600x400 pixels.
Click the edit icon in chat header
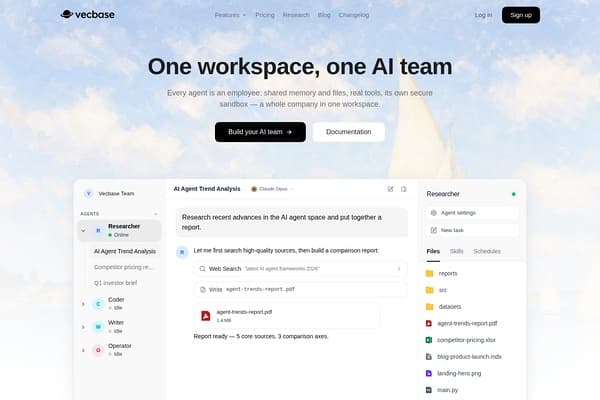pos(390,189)
